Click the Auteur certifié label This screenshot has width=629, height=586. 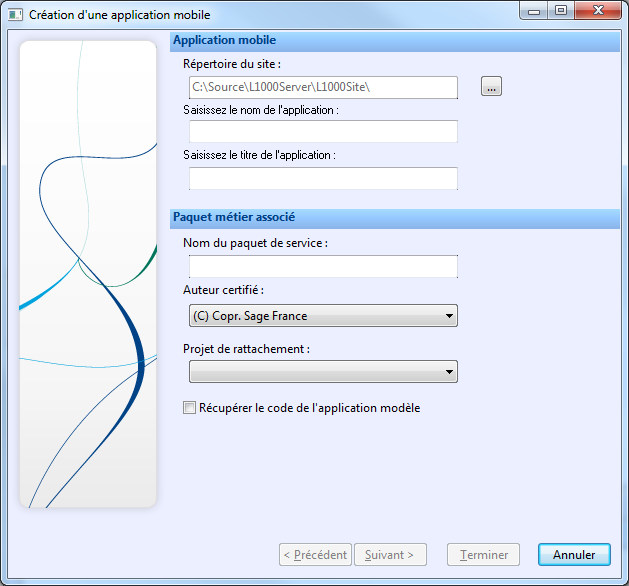coord(223,290)
